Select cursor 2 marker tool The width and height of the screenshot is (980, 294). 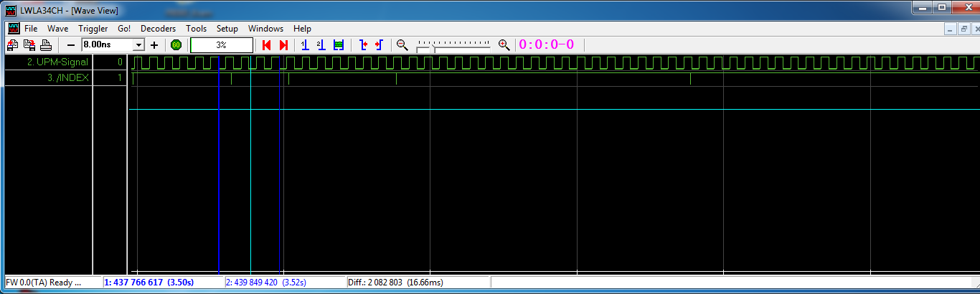click(321, 45)
